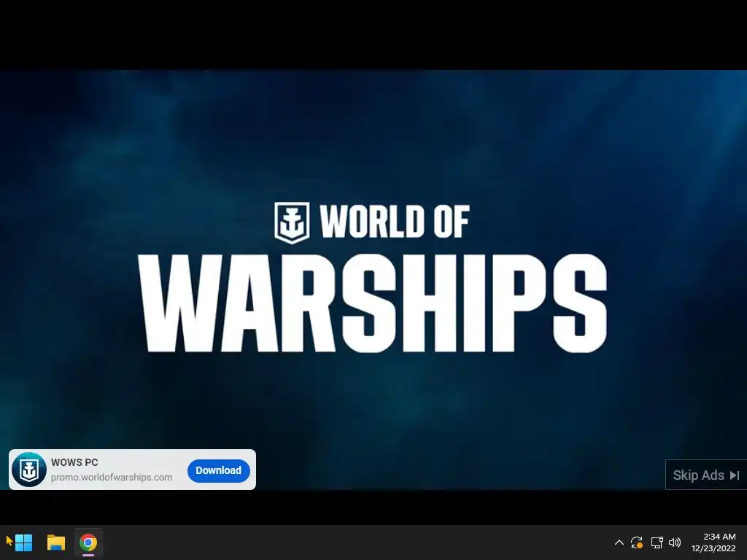The height and width of the screenshot is (560, 747).
Task: Show hidden system tray icons
Action: 619,542
